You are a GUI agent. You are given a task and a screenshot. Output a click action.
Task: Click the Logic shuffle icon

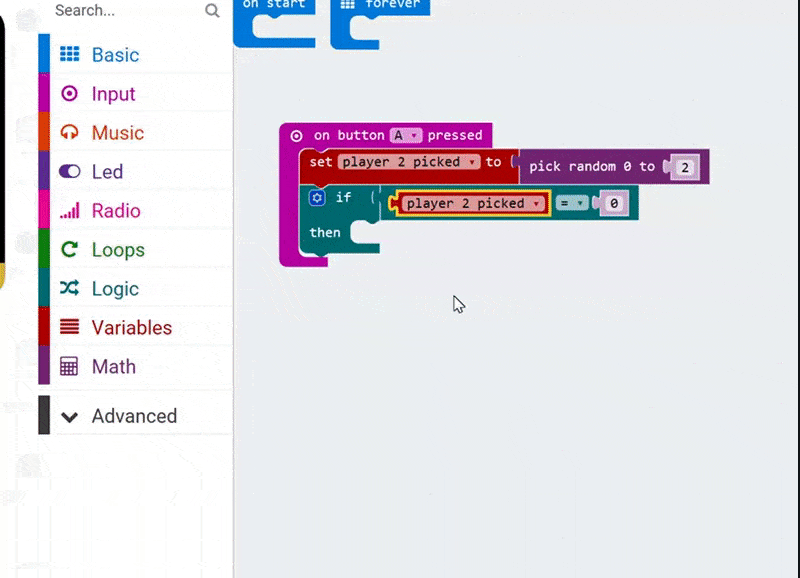[69, 289]
